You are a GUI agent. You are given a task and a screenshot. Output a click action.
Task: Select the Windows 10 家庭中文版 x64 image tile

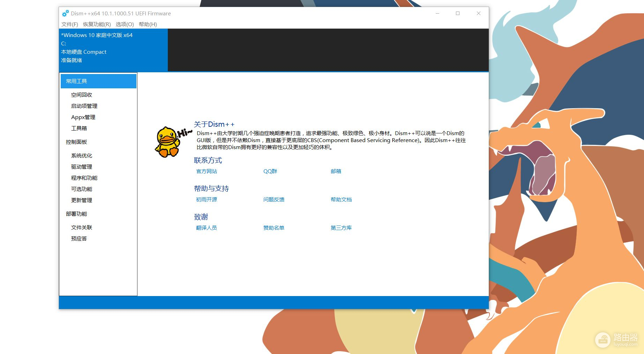tap(113, 50)
